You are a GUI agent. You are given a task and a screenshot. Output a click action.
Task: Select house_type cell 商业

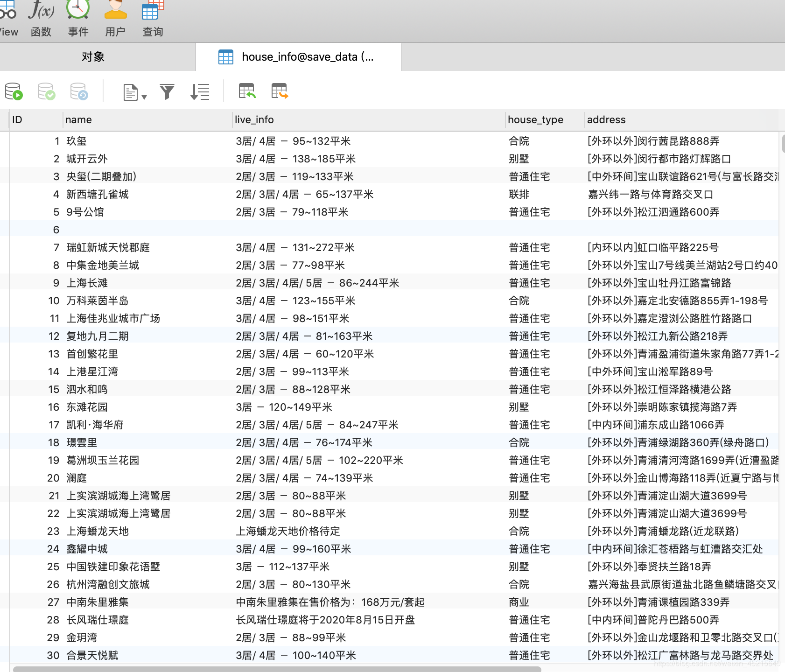point(519,602)
